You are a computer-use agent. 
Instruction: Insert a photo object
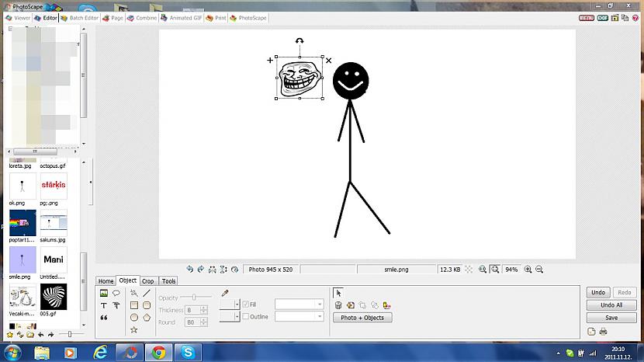[x=103, y=293]
